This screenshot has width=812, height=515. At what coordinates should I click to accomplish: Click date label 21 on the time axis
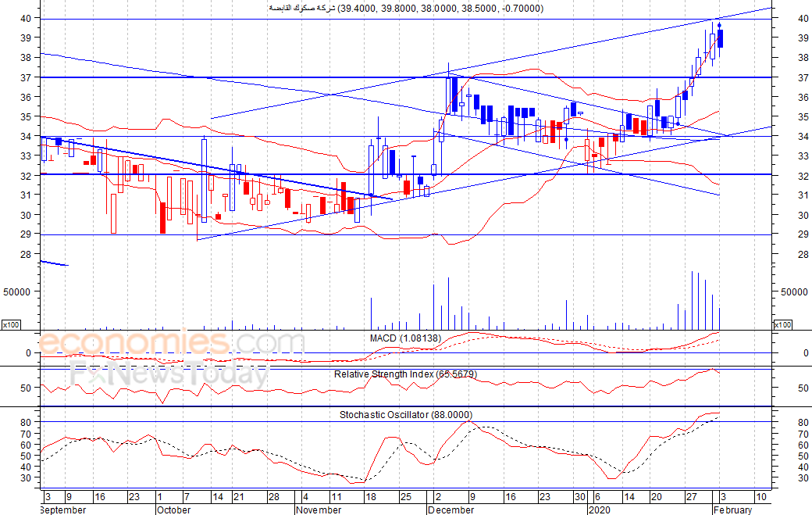point(238,497)
